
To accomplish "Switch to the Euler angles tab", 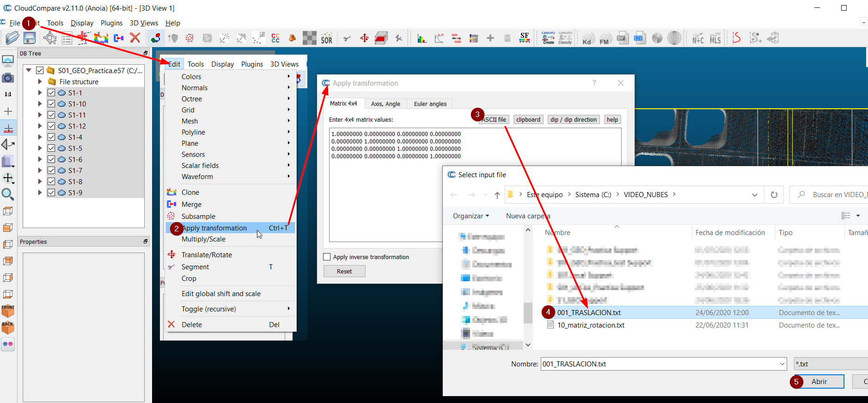I will 430,104.
